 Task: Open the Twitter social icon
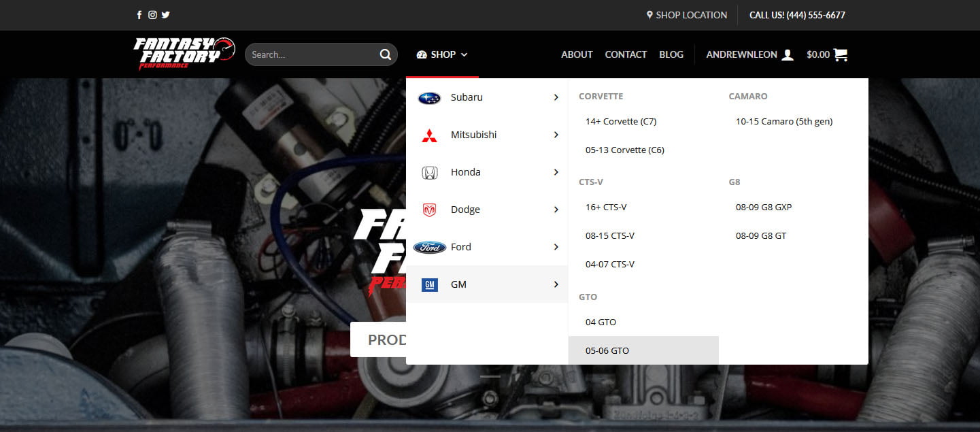(166, 15)
